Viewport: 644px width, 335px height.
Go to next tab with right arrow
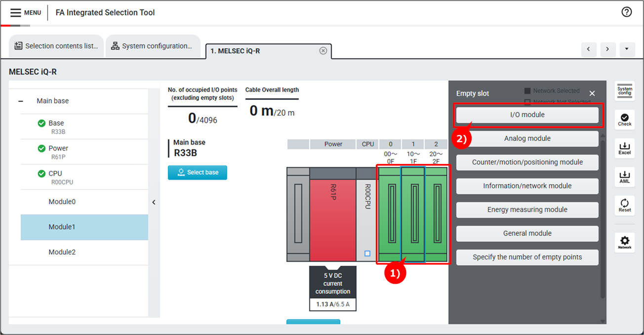pos(607,49)
